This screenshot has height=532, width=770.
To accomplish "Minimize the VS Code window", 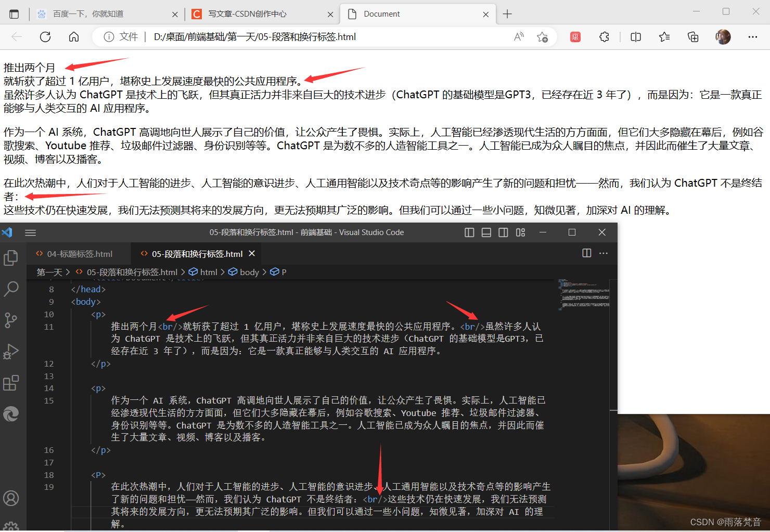I will click(x=543, y=232).
